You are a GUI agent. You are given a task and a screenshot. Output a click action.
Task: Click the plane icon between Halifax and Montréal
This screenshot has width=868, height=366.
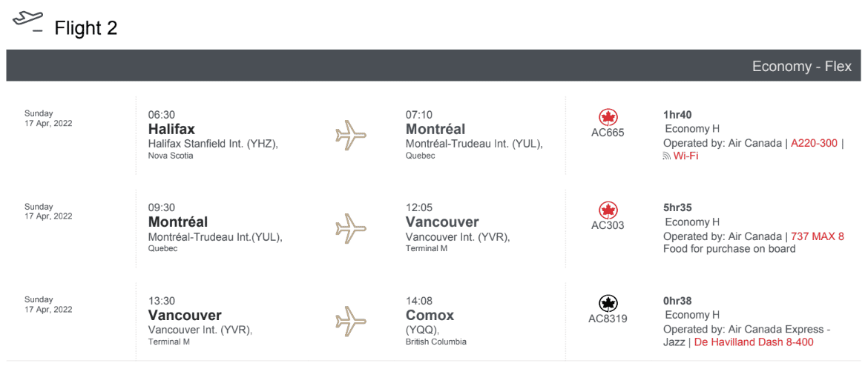pyautogui.click(x=351, y=136)
